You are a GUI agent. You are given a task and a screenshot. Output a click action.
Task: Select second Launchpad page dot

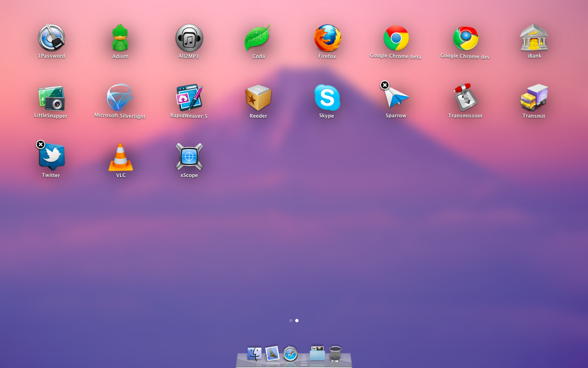(x=297, y=321)
